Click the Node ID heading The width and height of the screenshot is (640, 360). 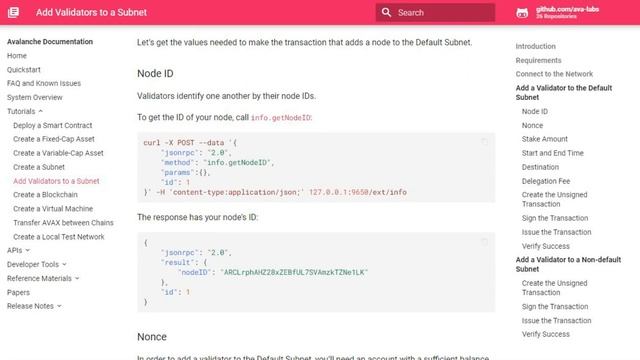155,73
